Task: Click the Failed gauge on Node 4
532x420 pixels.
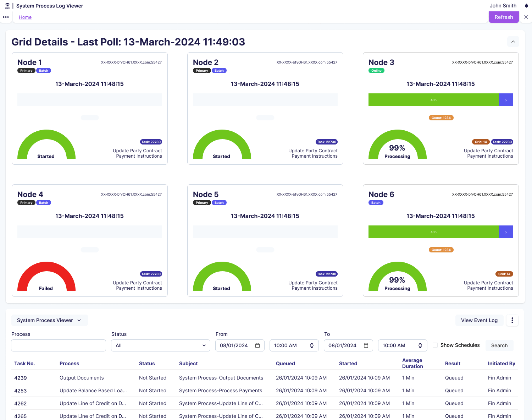Action: (46, 277)
